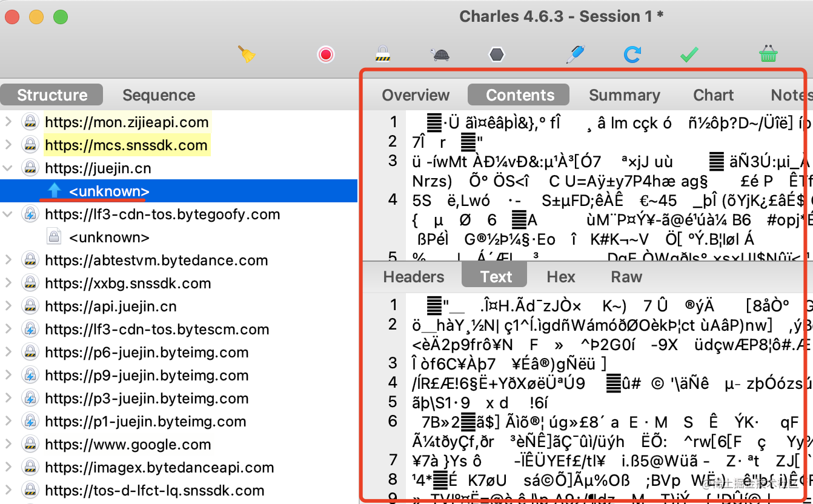Expand the https://lf3-cdn-tos.bytescm.com node

[x=8, y=329]
